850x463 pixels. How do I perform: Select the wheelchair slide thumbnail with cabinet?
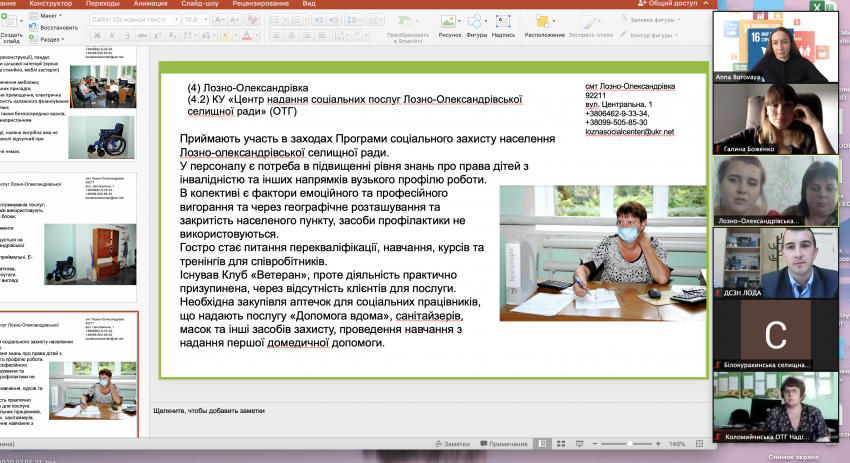point(69,237)
